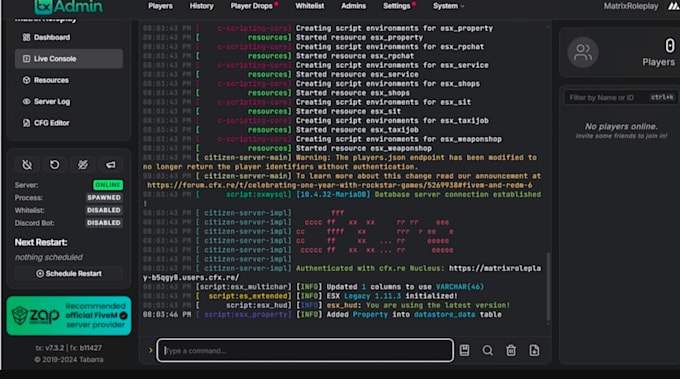The image size is (680, 379).
Task: Focus the Filter by Name or ID field
Action: 621,98
